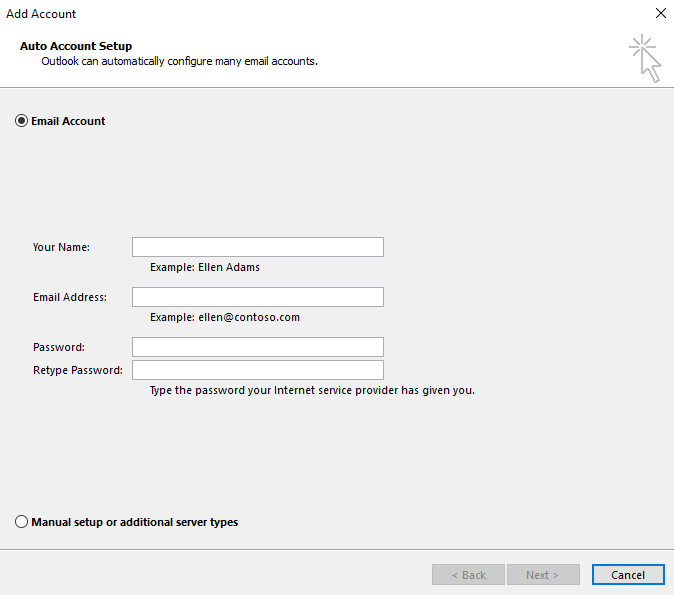This screenshot has height=595, width=674.
Task: Choose Manual setup or additional server types radio
Action: coord(21,522)
